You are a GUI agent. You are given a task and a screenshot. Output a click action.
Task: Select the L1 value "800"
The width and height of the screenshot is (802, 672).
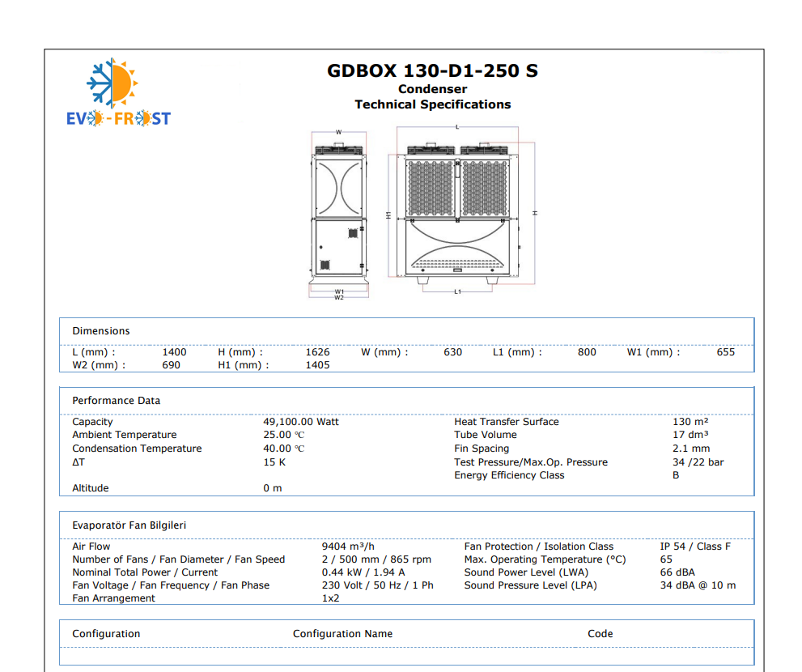coord(587,352)
